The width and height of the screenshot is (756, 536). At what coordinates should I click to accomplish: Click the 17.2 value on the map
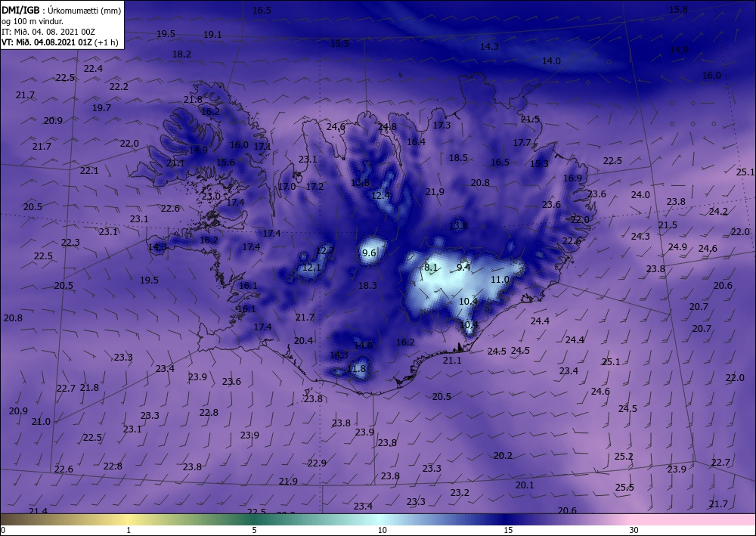[314, 186]
